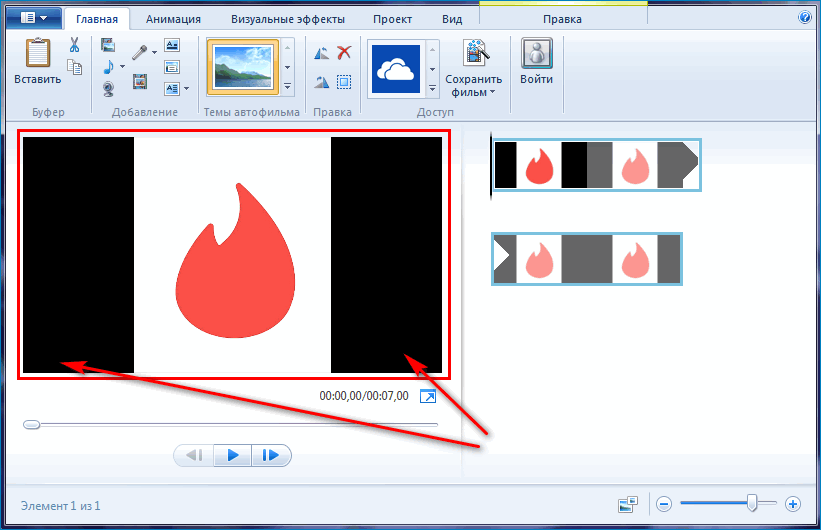821x530 pixels.
Task: Step to the next frame
Action: tap(271, 456)
